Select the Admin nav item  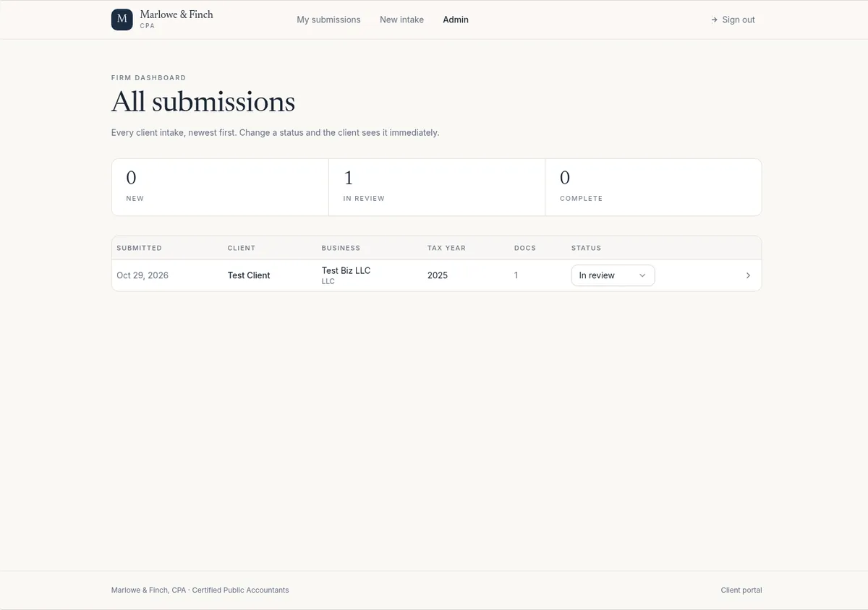(x=456, y=20)
